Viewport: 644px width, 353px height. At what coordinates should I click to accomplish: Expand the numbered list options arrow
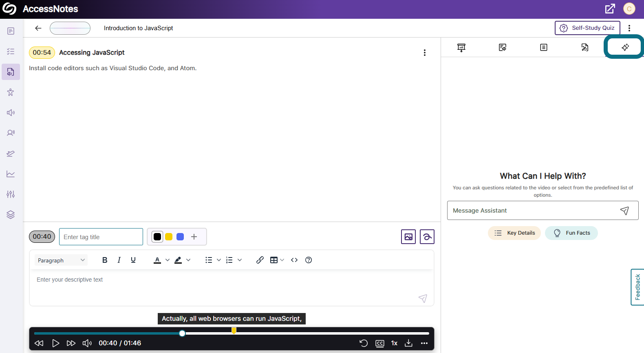[240, 260]
